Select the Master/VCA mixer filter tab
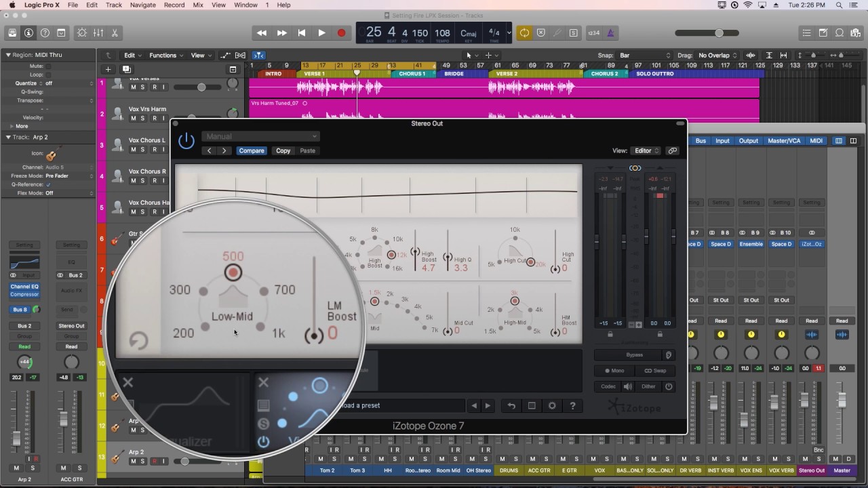868x488 pixels. [783, 141]
